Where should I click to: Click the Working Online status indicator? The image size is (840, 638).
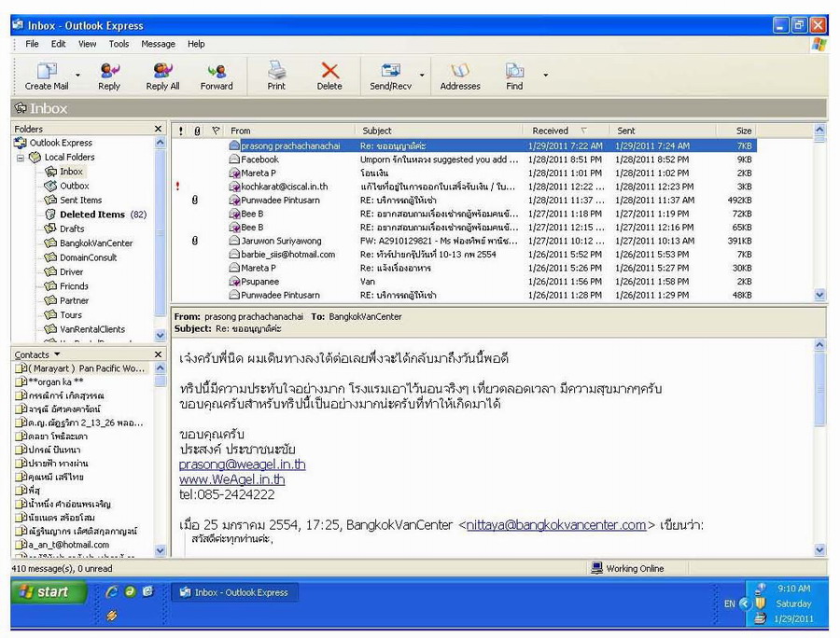point(627,568)
